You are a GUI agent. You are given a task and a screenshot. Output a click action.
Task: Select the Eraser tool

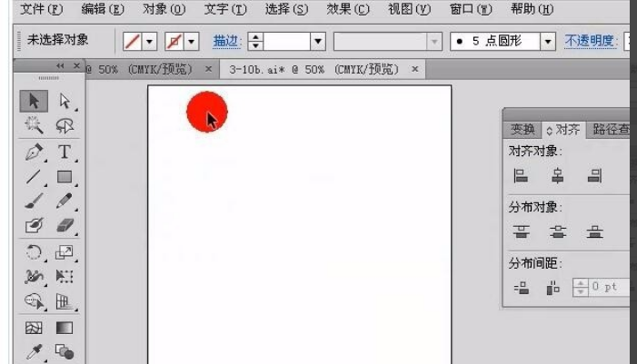[x=65, y=225]
